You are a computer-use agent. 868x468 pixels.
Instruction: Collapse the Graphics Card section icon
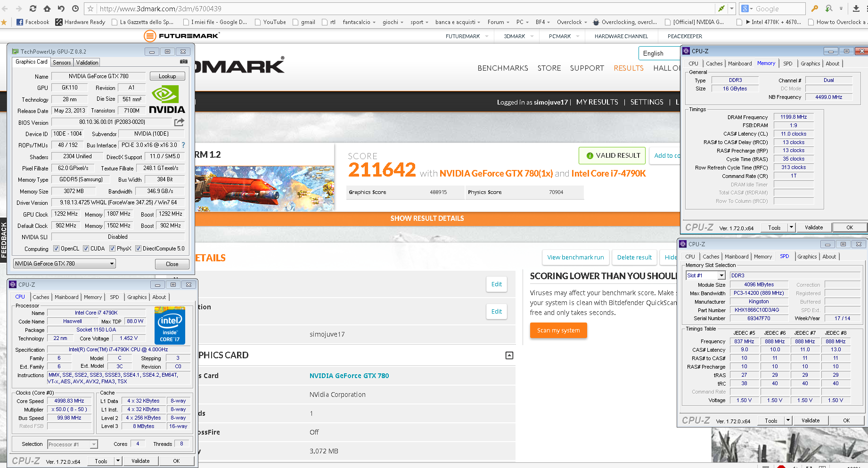pyautogui.click(x=509, y=355)
